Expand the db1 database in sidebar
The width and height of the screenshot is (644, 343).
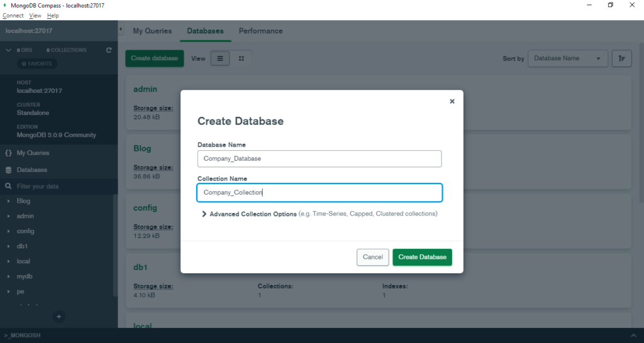point(8,246)
